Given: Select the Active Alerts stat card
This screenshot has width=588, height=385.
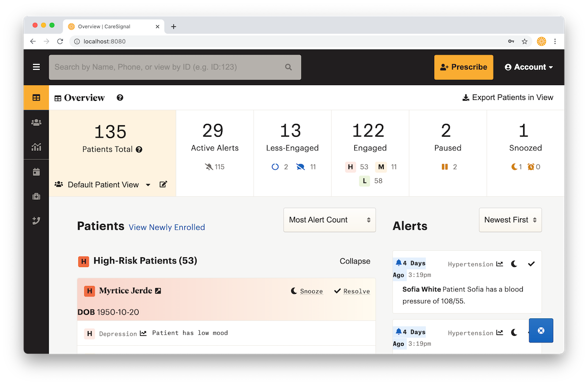Looking at the screenshot, I should [x=215, y=153].
